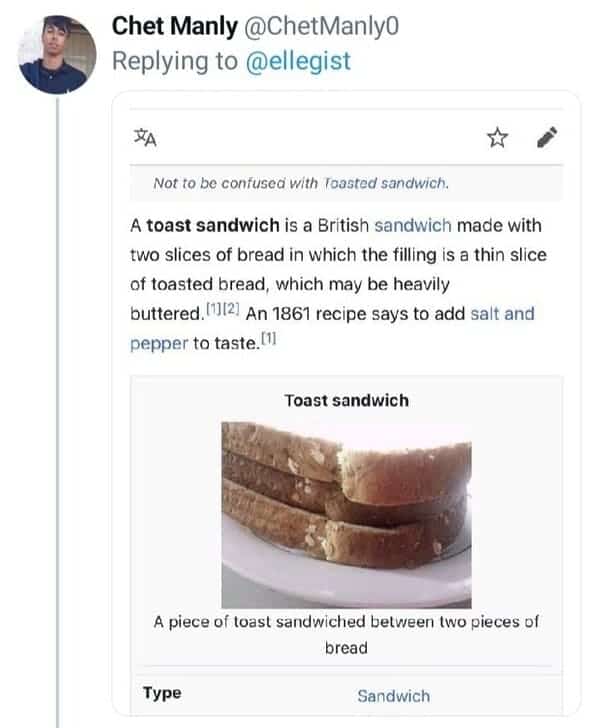Image resolution: width=599 pixels, height=728 pixels.
Task: Open the Sandwich type link in infobox
Action: [393, 696]
